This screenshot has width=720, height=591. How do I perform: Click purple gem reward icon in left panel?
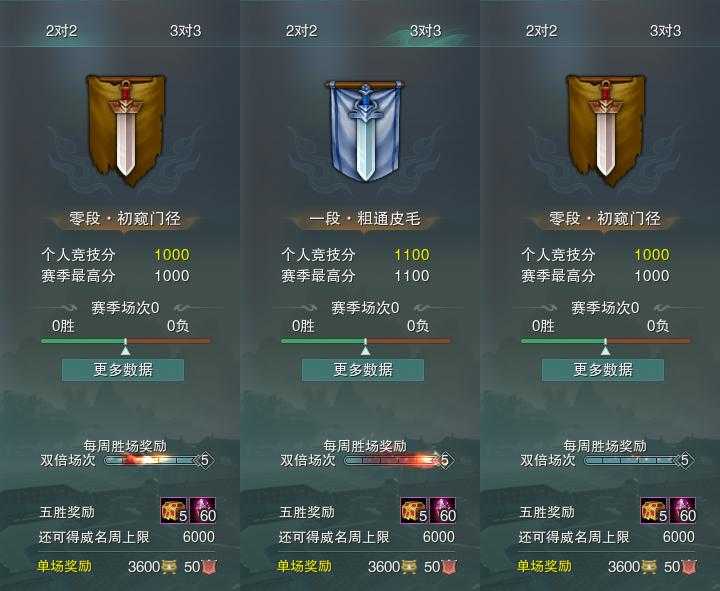pyautogui.click(x=203, y=511)
